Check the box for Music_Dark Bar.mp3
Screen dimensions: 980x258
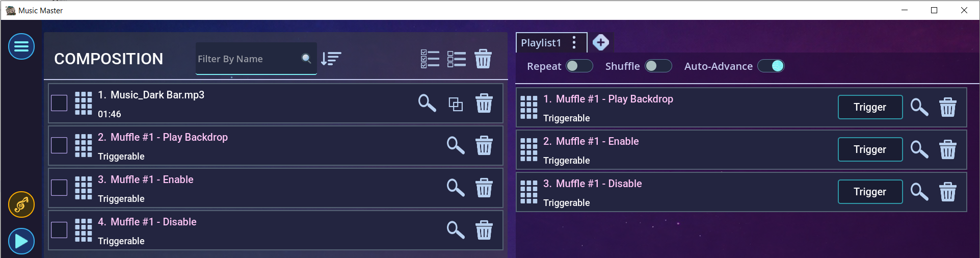pos(59,103)
